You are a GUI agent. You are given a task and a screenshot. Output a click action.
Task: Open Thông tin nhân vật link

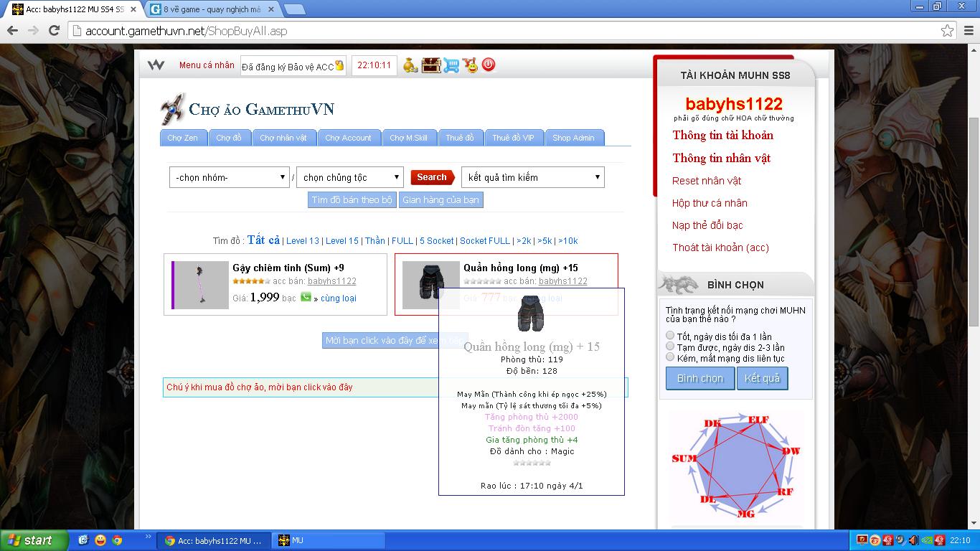(722, 158)
